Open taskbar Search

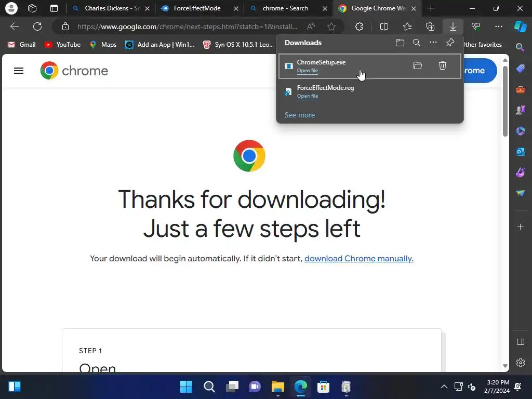click(209, 387)
